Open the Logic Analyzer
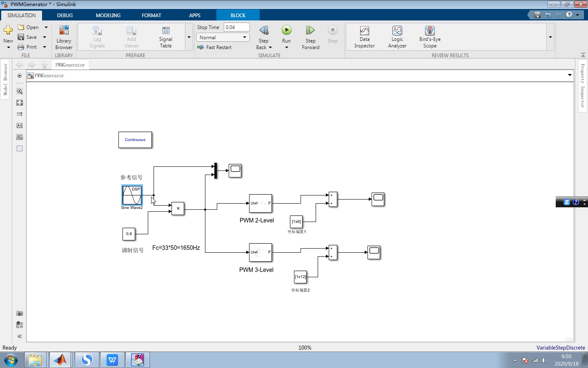The height and width of the screenshot is (368, 588). click(x=397, y=37)
